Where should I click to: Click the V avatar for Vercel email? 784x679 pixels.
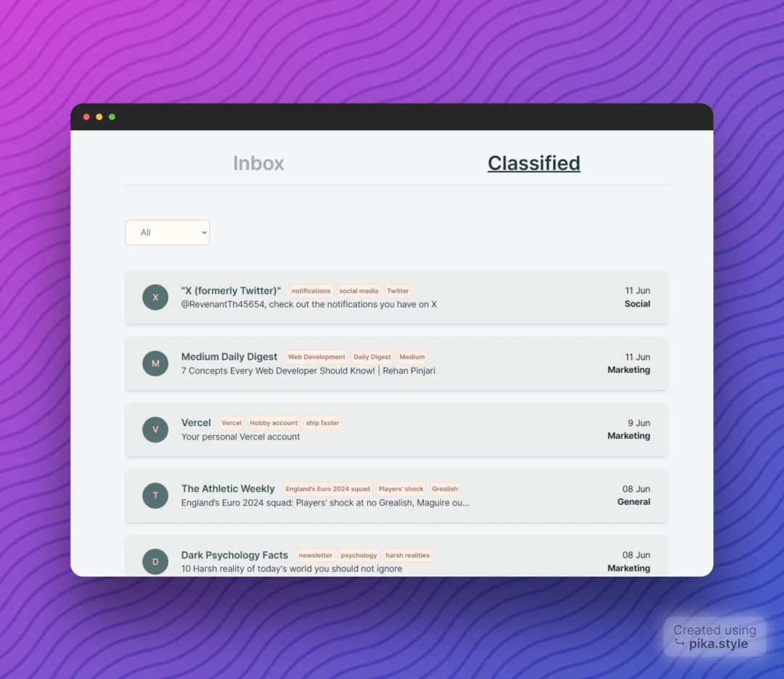coord(155,429)
